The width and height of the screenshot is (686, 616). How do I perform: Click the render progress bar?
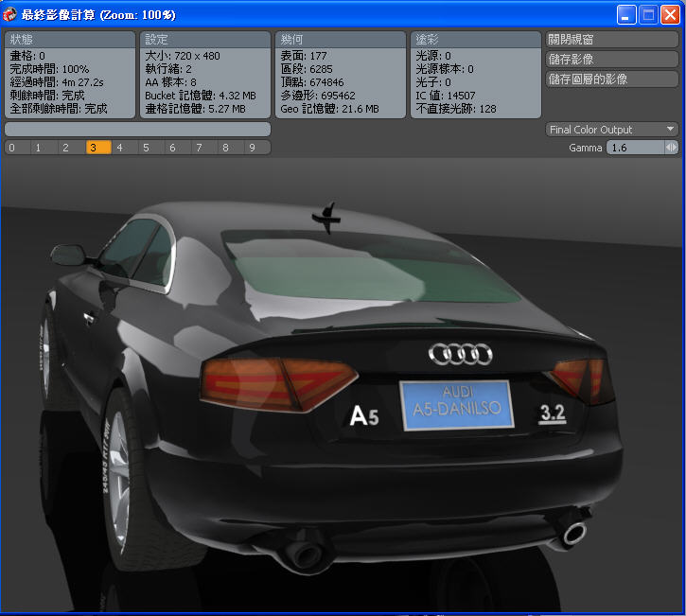(138, 129)
